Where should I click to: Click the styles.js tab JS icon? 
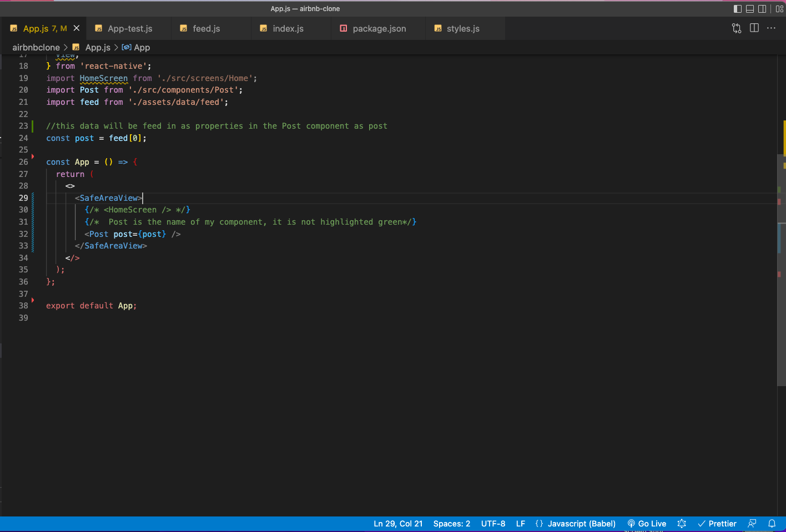[438, 28]
